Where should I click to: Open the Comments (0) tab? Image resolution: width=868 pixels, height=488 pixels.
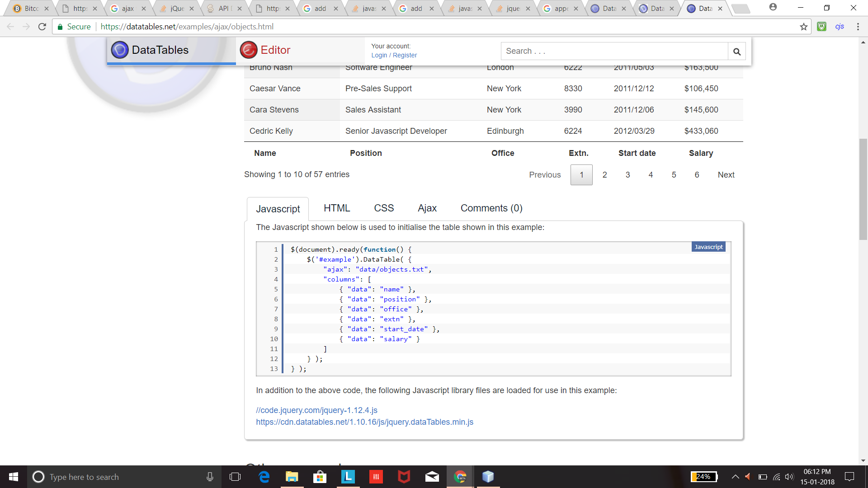491,208
